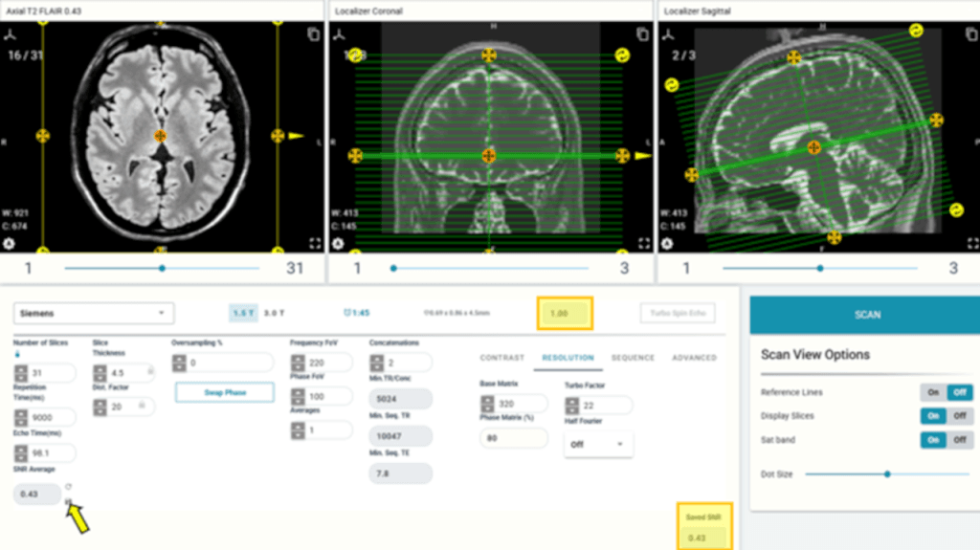Screen dimensions: 980x550
Task: Expand the Half Fourier dropdown
Action: [598, 444]
